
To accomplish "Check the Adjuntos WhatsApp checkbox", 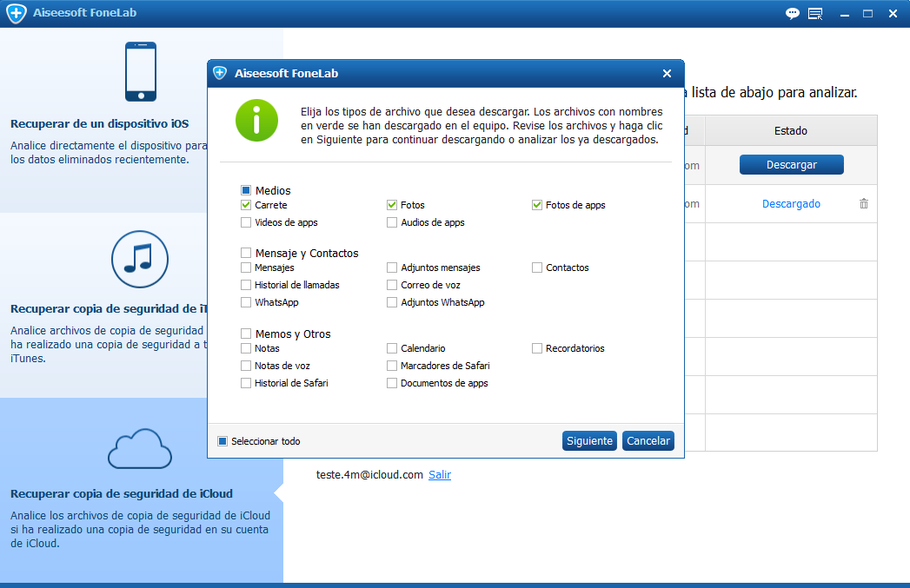I will coord(392,302).
